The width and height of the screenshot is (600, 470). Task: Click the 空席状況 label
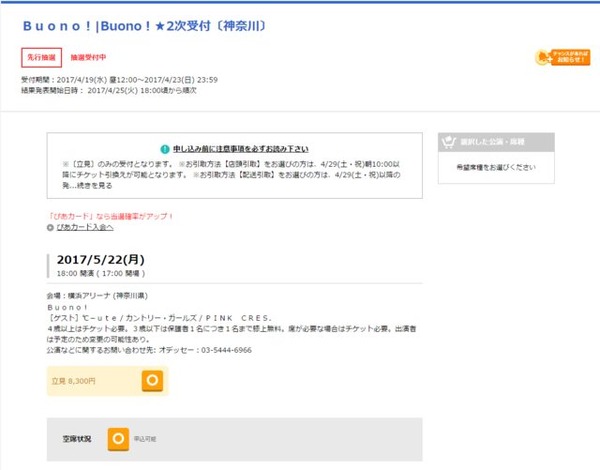coord(77,439)
